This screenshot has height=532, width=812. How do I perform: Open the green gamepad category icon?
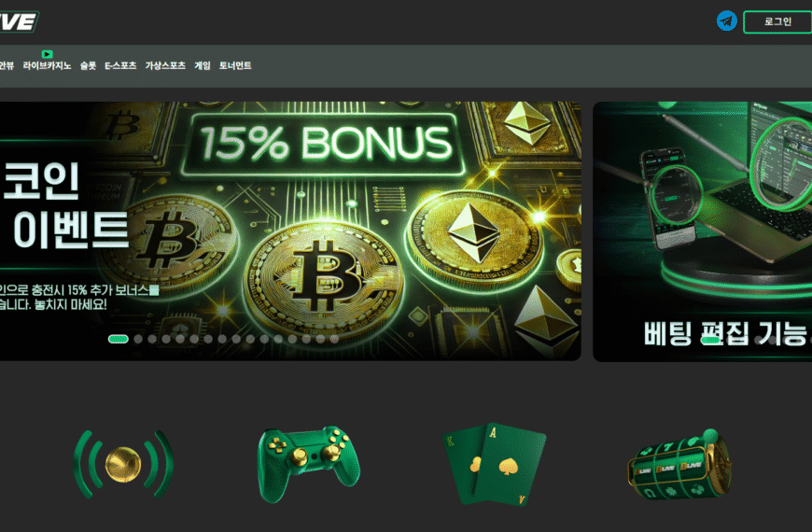pyautogui.click(x=309, y=464)
